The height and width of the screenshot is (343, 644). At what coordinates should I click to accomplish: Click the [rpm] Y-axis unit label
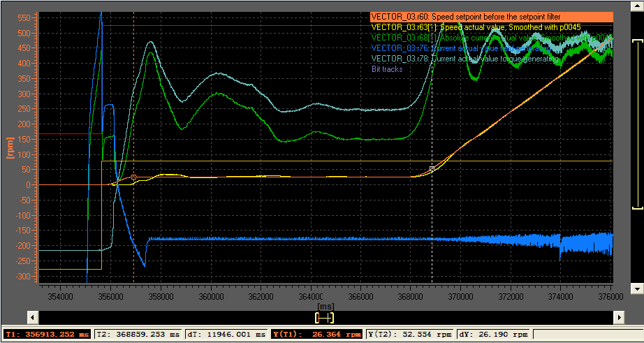click(10, 147)
